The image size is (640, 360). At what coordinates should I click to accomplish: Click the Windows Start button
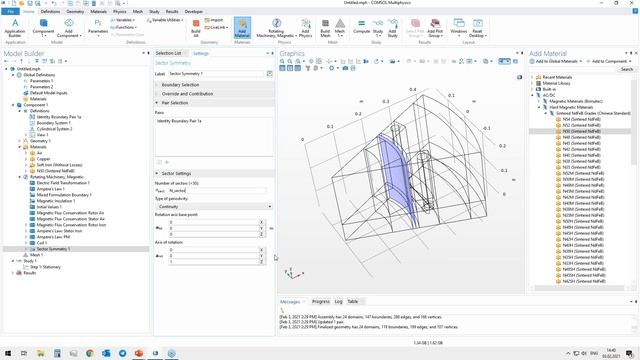coord(8,353)
